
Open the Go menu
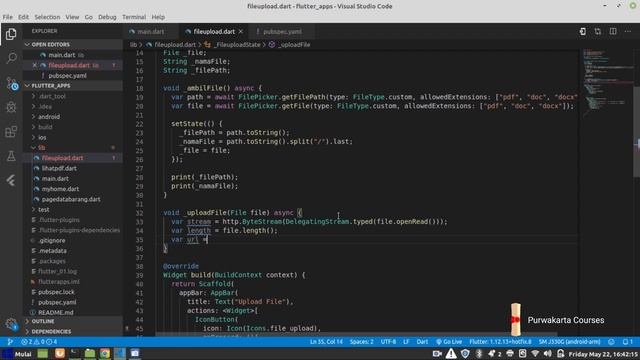click(89, 17)
